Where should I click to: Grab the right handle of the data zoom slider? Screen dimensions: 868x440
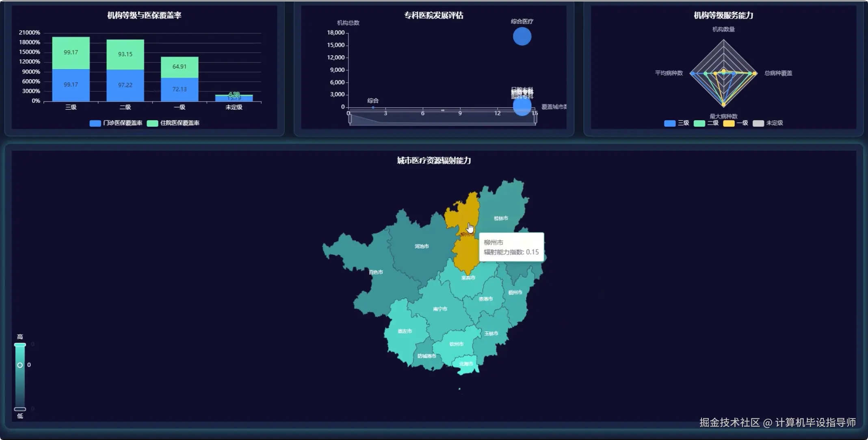(x=535, y=118)
